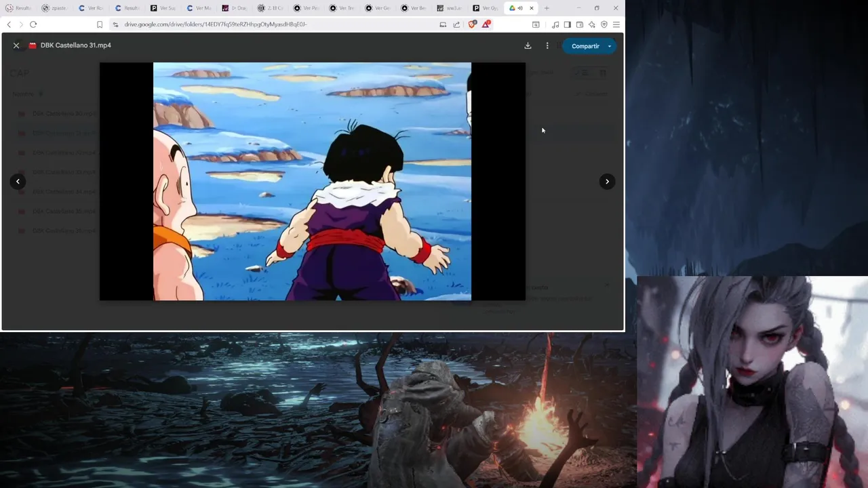Toggle the browser sidebar panel
The width and height of the screenshot is (868, 488).
[568, 24]
